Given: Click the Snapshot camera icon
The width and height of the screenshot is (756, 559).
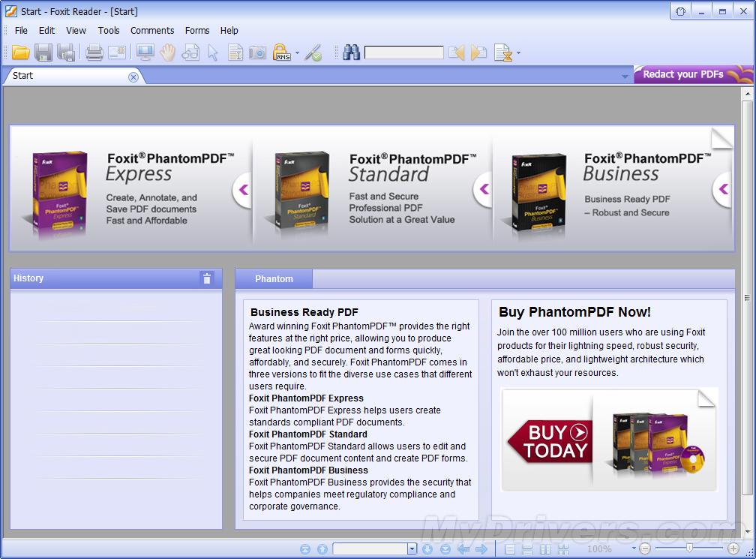Looking at the screenshot, I should [x=257, y=53].
